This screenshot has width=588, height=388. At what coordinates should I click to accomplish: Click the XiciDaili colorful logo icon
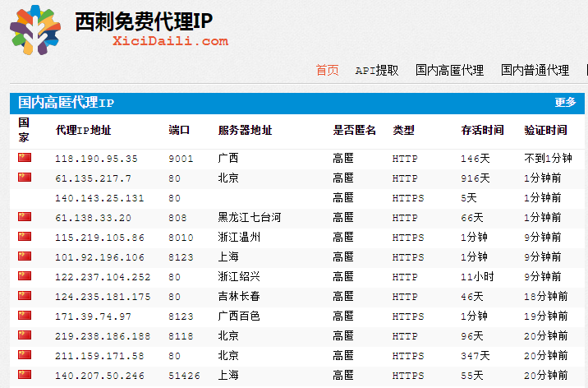(35, 30)
